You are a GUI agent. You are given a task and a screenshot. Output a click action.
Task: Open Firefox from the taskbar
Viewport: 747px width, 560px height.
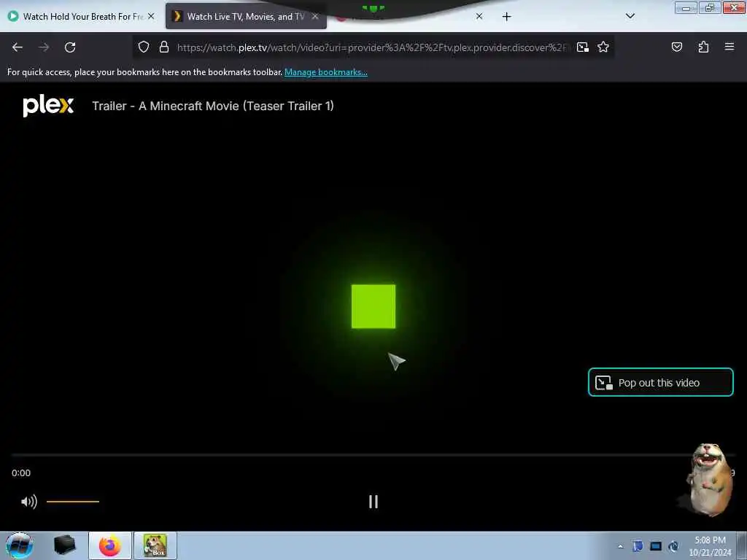[110, 545]
